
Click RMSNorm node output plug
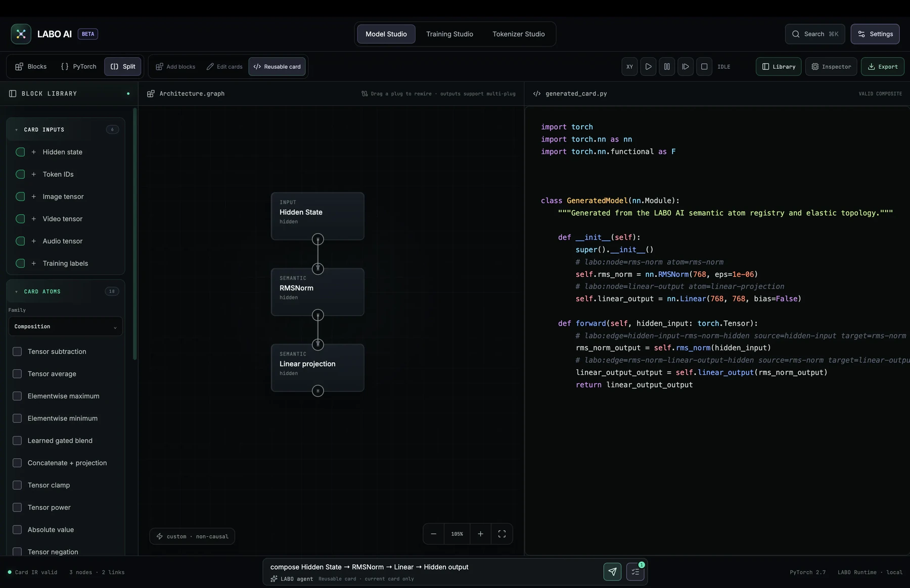click(317, 315)
